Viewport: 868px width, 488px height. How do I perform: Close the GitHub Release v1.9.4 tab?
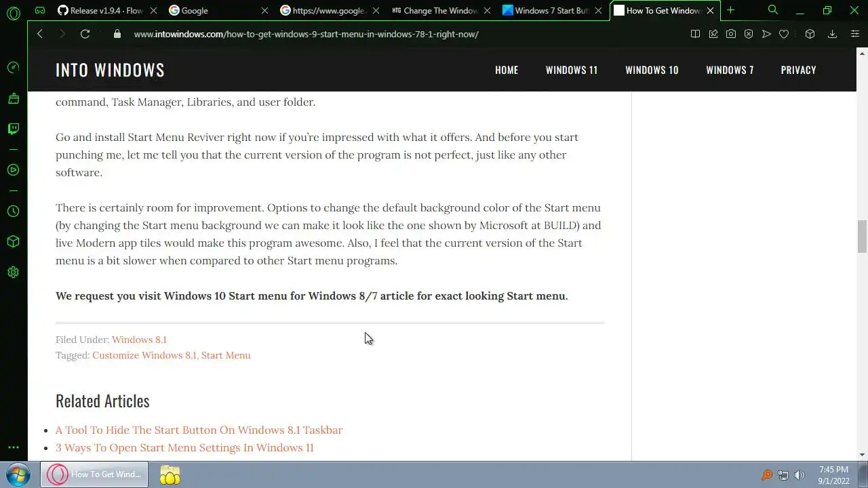pos(153,11)
